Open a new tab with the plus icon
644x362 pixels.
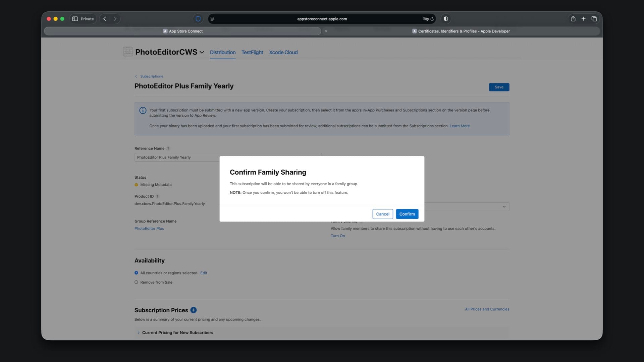pyautogui.click(x=583, y=19)
